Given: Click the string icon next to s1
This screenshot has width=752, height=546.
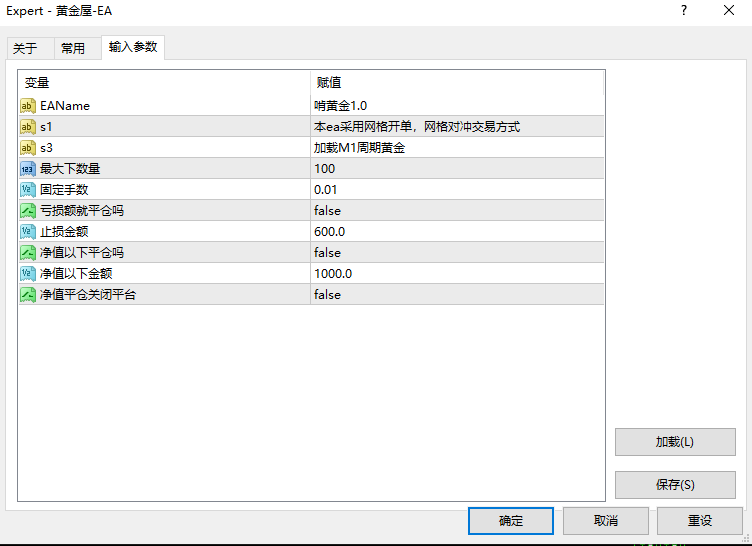Looking at the screenshot, I should pyautogui.click(x=28, y=127).
